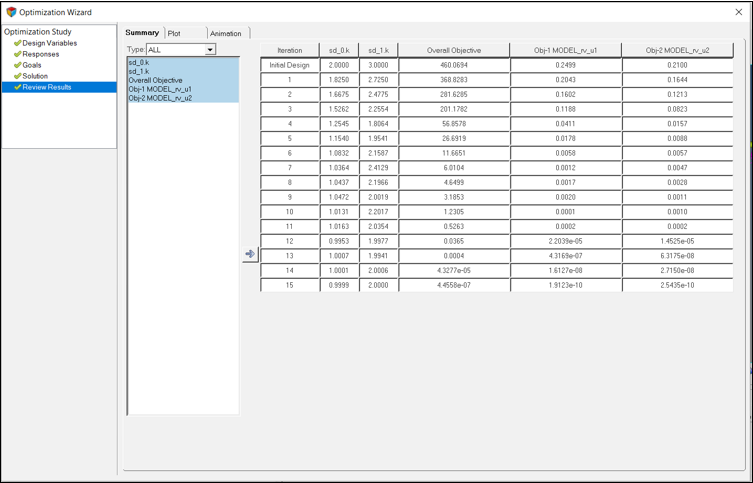Click the Review Results checkmark icon

(x=17, y=87)
